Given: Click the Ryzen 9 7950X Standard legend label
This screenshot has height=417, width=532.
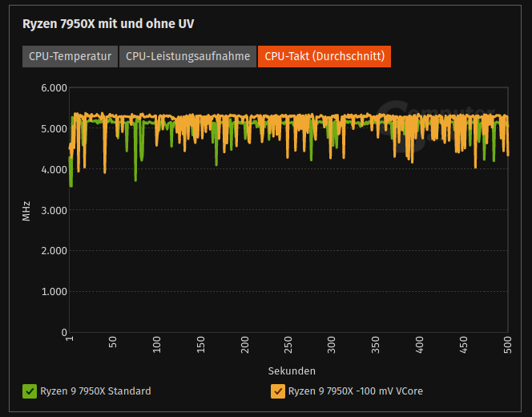Looking at the screenshot, I should (x=95, y=391).
